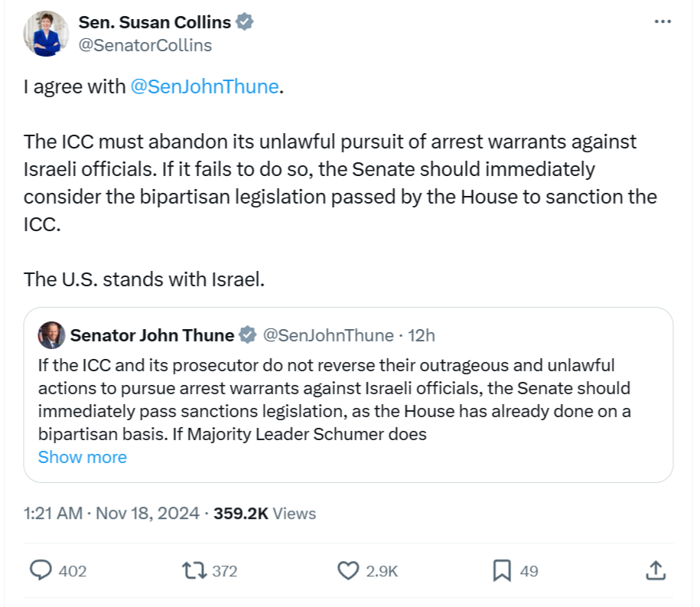View the 359.2K Views analytics
Screen dimensions: 700x607
[265, 513]
